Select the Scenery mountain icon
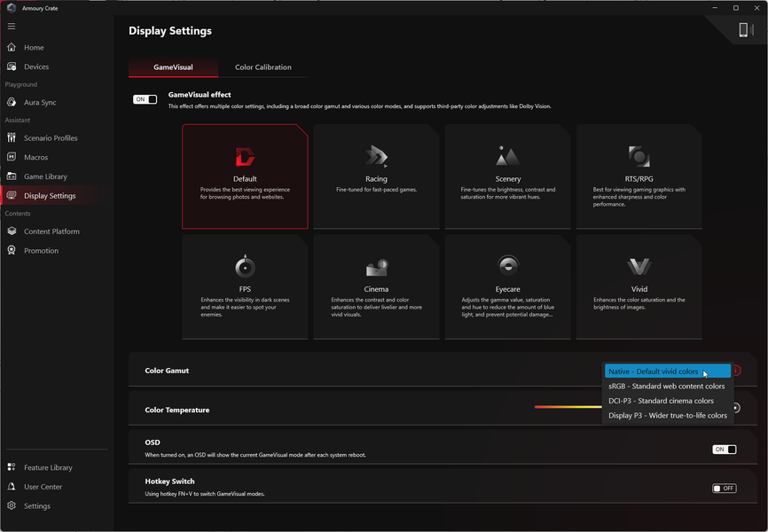Image resolution: width=768 pixels, height=532 pixels. (x=507, y=156)
